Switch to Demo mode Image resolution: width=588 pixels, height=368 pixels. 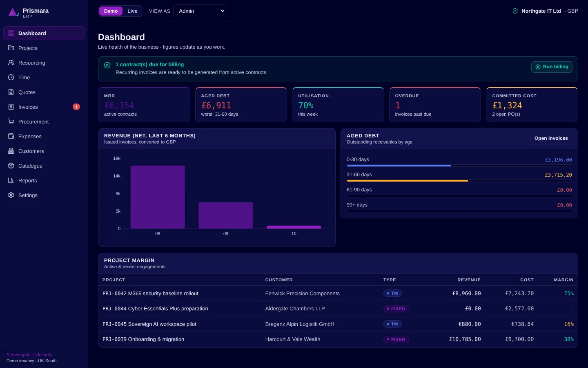pyautogui.click(x=111, y=11)
